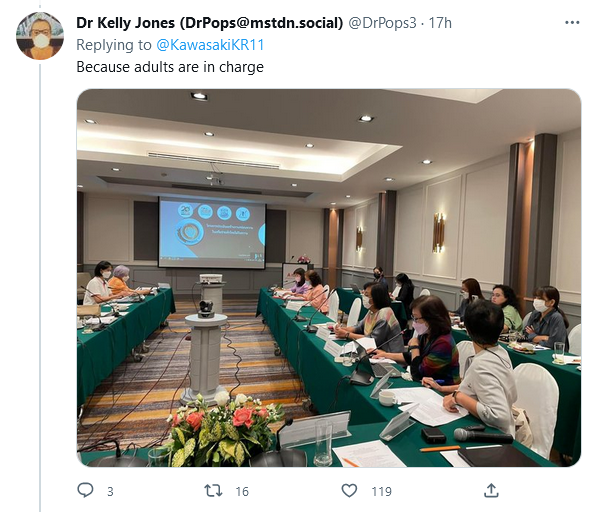Click the flower arrangement in the photo

[225, 429]
